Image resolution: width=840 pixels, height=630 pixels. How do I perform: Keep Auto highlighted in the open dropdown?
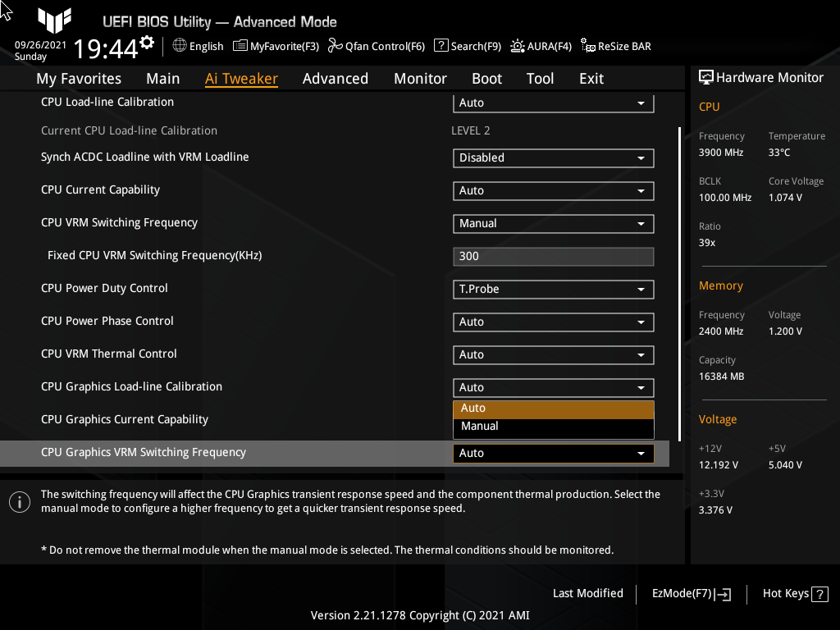click(x=553, y=408)
